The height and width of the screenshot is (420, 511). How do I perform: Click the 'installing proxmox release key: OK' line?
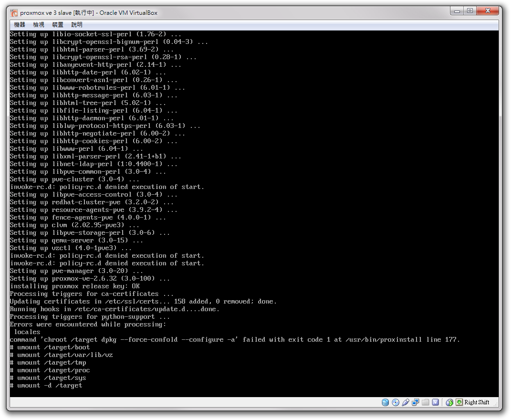tap(74, 286)
